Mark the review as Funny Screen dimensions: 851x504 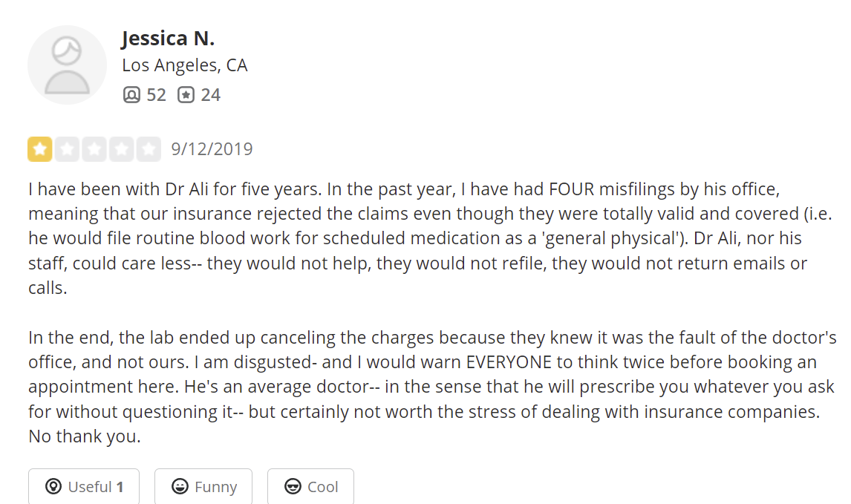(x=203, y=487)
